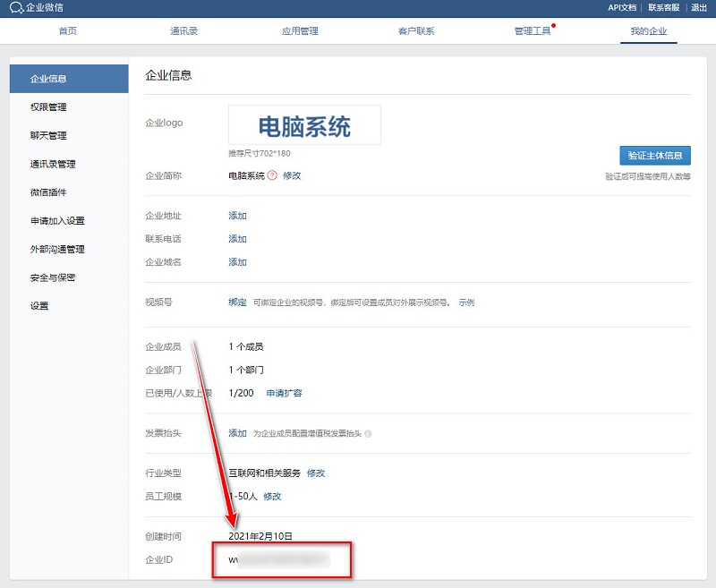
Task: Click the info icon after 增值税发票抬头
Action: tap(368, 434)
